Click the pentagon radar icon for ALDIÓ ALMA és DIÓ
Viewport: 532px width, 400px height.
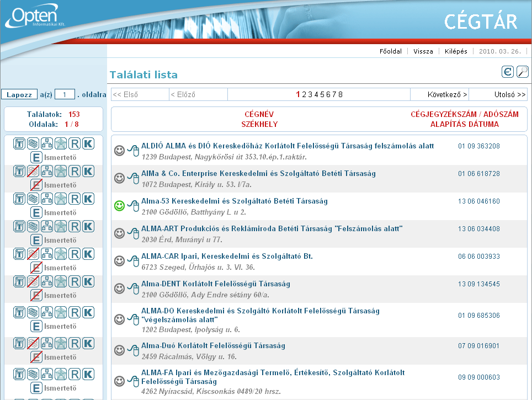[61, 144]
